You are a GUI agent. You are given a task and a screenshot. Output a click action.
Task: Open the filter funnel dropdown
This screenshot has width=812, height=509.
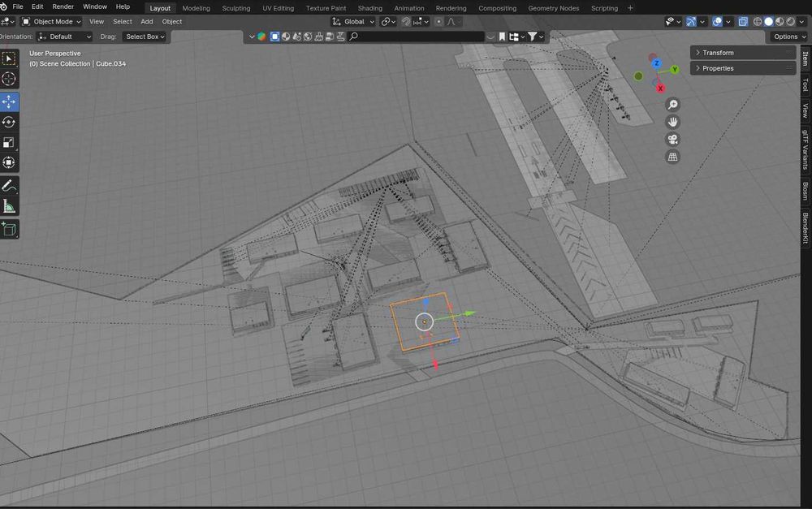[x=535, y=37]
